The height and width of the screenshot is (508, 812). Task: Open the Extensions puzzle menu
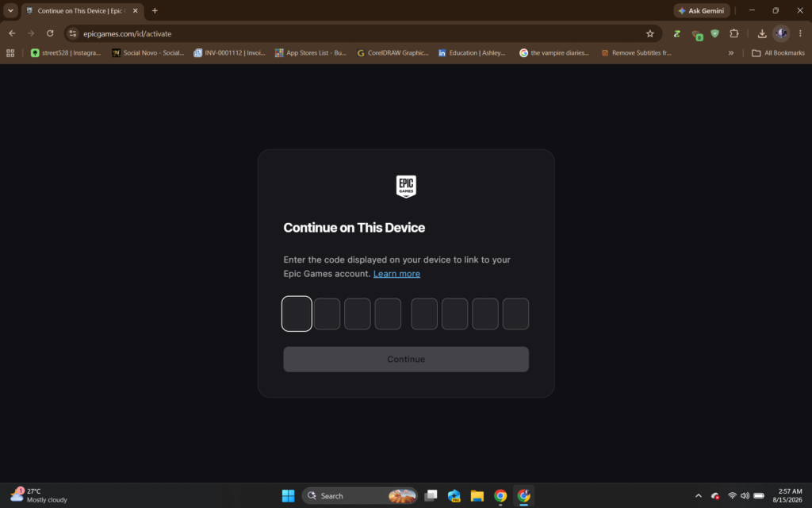pyautogui.click(x=733, y=33)
